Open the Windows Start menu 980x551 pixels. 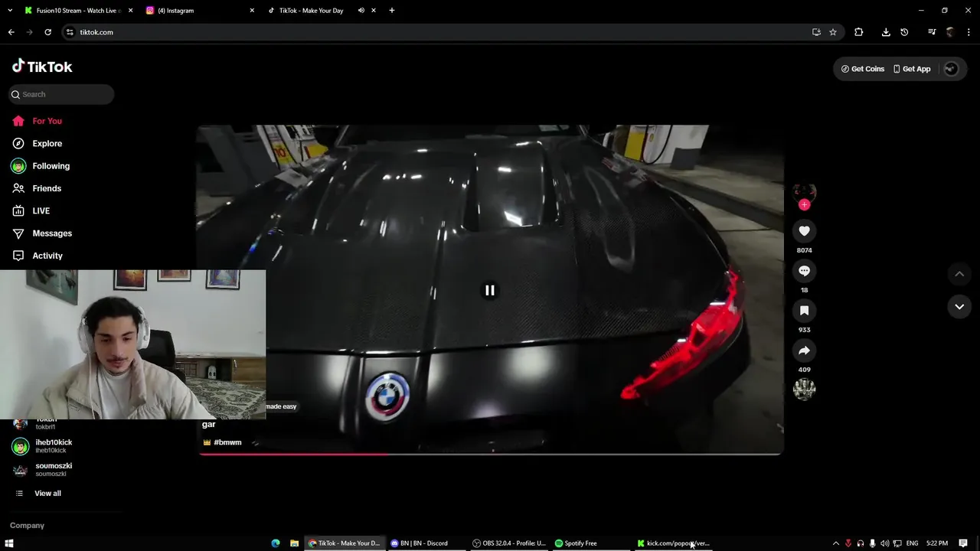[9, 543]
